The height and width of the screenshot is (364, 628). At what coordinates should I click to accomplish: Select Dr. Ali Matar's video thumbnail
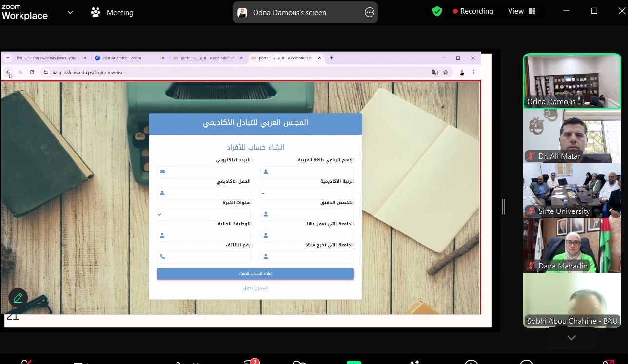pos(571,136)
